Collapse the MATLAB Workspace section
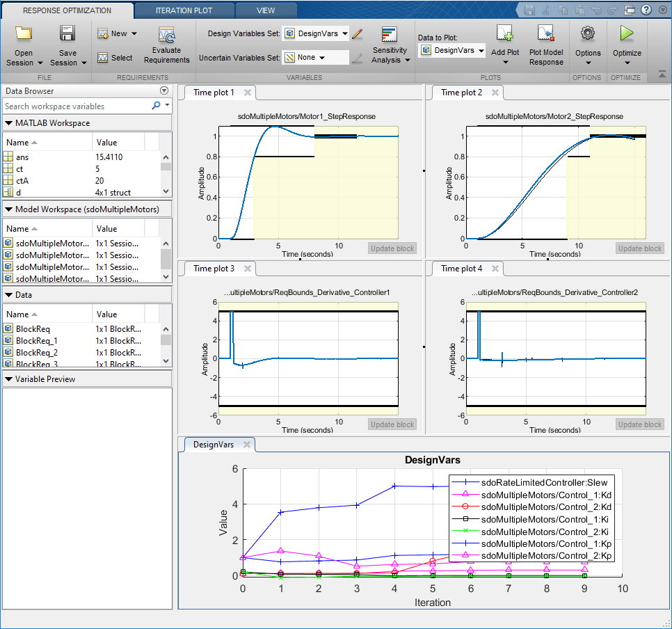This screenshot has width=672, height=629. point(8,123)
